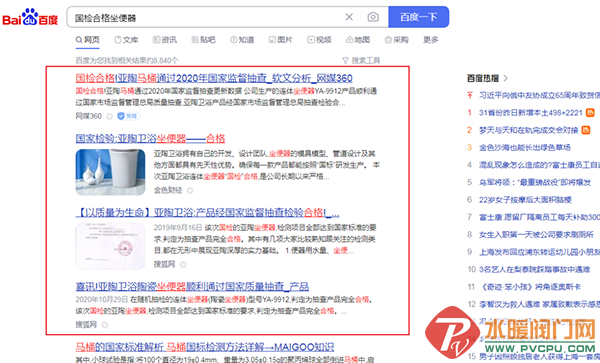Screen dimensions: 600x363
Task: Open hot search 22岁女子按摩后大面积脑梗
Action: pyautogui.click(x=525, y=200)
